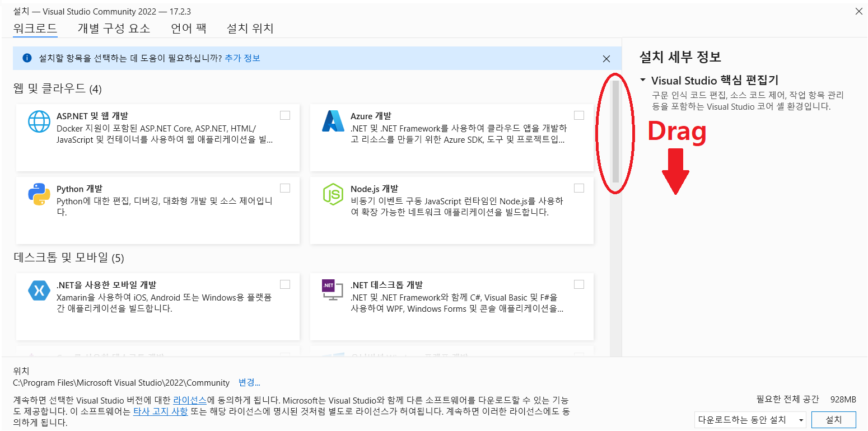Switch to the 개별 구성 요소 tab

(114, 29)
